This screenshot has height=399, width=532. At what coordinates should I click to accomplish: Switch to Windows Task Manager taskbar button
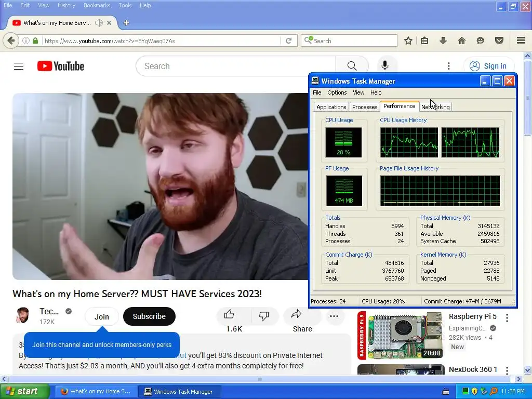coord(180,391)
